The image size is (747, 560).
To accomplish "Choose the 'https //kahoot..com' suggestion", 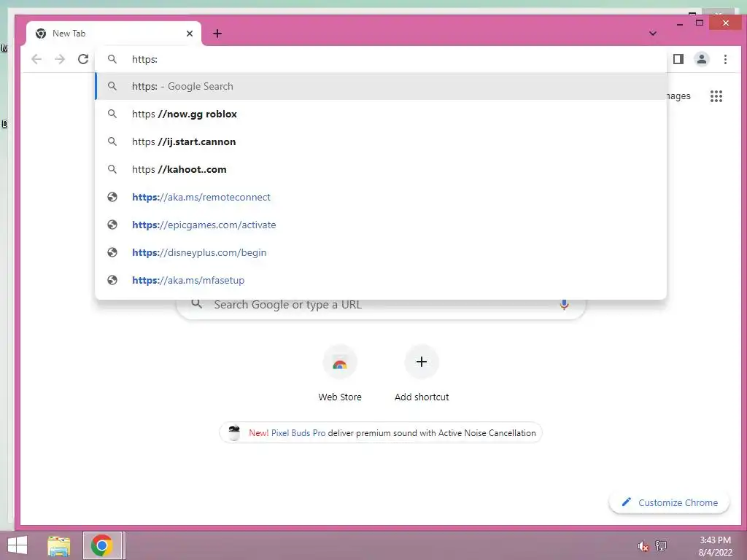I will click(x=381, y=169).
